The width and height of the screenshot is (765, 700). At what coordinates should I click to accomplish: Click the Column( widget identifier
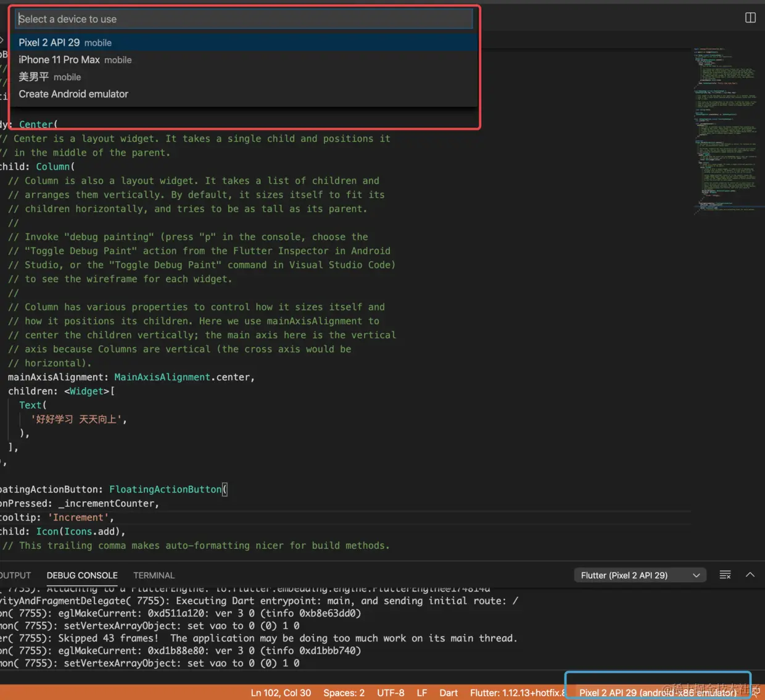[55, 167]
